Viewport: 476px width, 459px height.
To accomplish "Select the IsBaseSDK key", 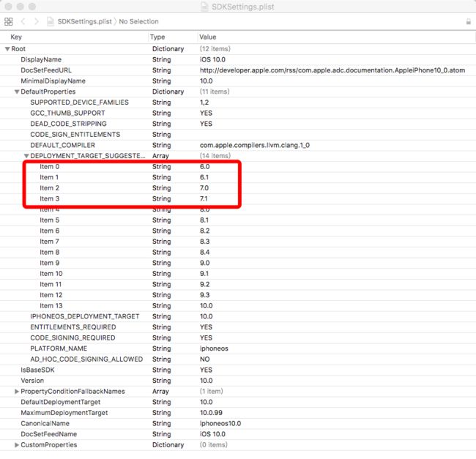I will pyautogui.click(x=37, y=370).
